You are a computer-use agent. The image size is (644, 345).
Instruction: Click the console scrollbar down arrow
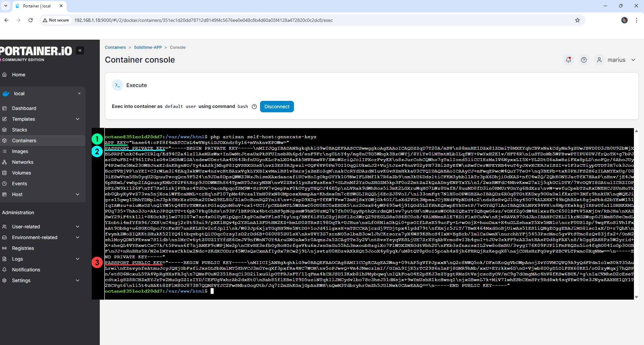(636, 297)
